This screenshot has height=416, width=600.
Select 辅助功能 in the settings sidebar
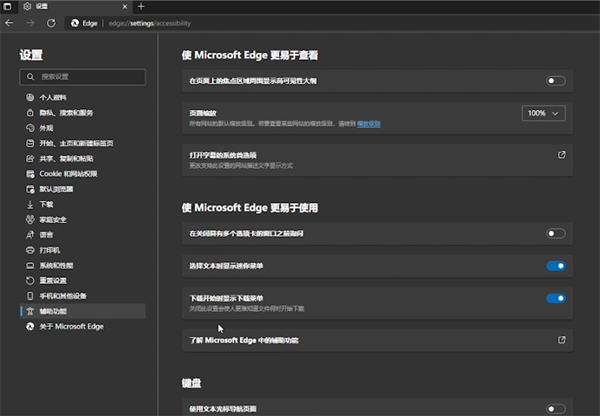click(x=83, y=311)
